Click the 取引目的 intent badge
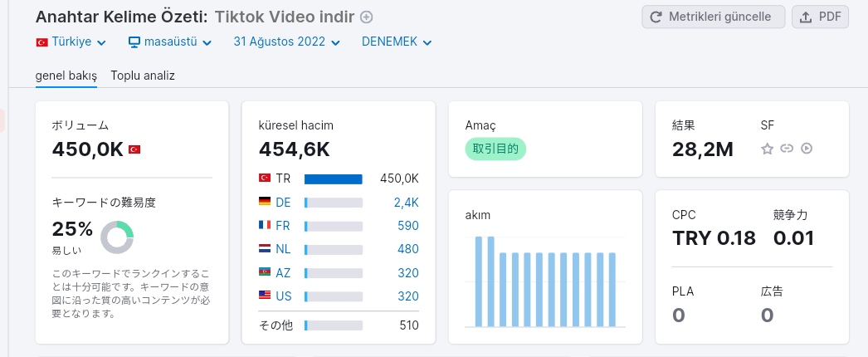Screen dimensions: 868x357 (495, 149)
